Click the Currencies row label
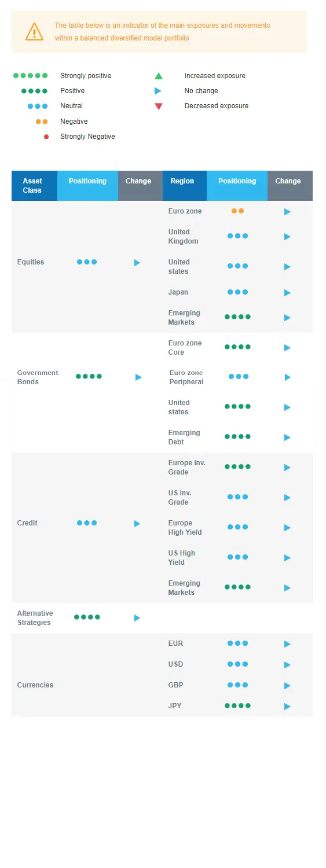The width and height of the screenshot is (326, 868). click(x=35, y=685)
